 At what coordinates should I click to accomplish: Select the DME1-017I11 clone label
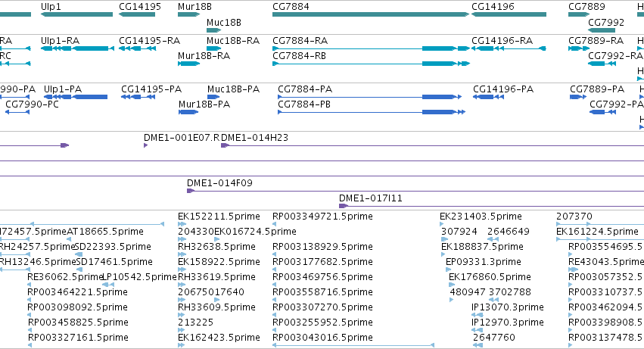[x=371, y=198]
